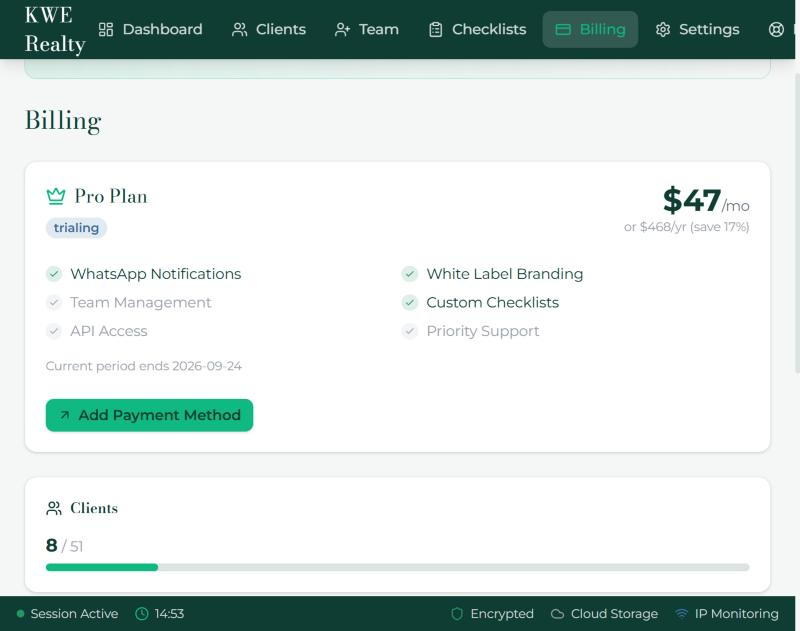Open the Team page

(x=366, y=30)
